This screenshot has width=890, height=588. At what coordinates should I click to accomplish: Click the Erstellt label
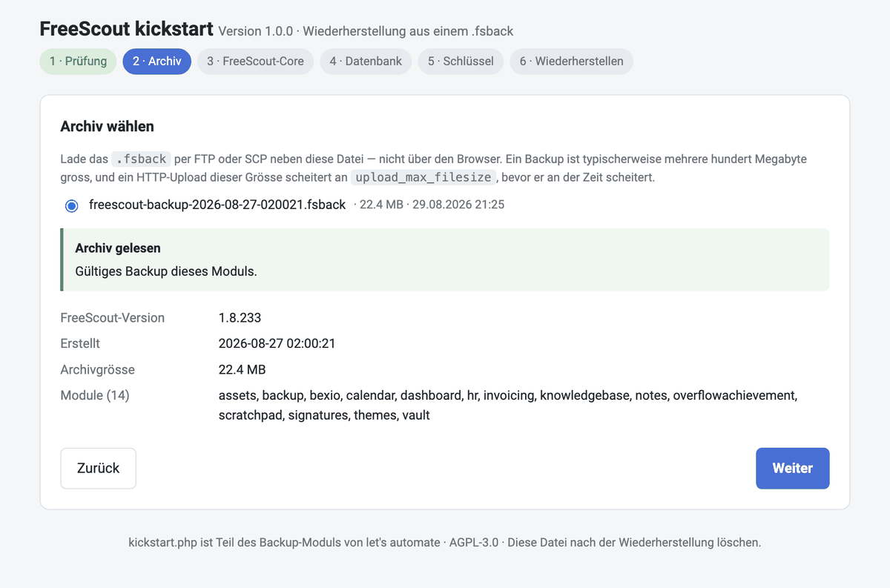click(x=80, y=344)
